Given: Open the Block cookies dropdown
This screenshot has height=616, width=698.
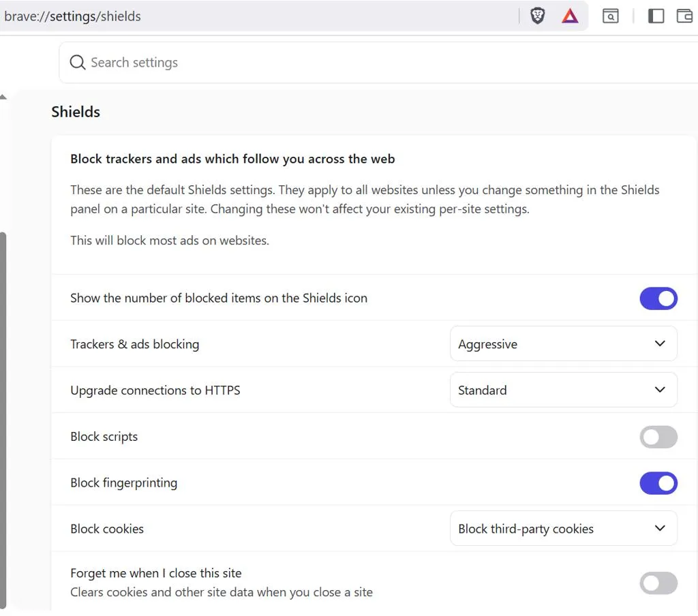Looking at the screenshot, I should coord(563,529).
